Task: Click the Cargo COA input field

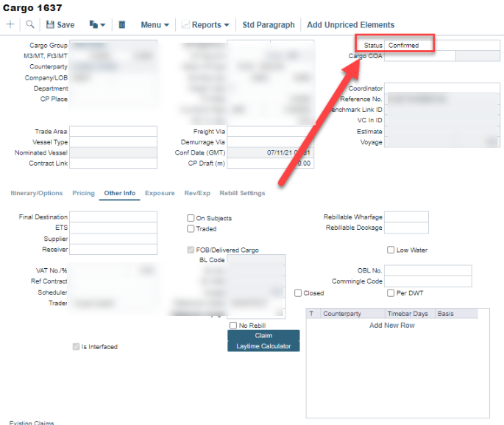Action: 420,56
